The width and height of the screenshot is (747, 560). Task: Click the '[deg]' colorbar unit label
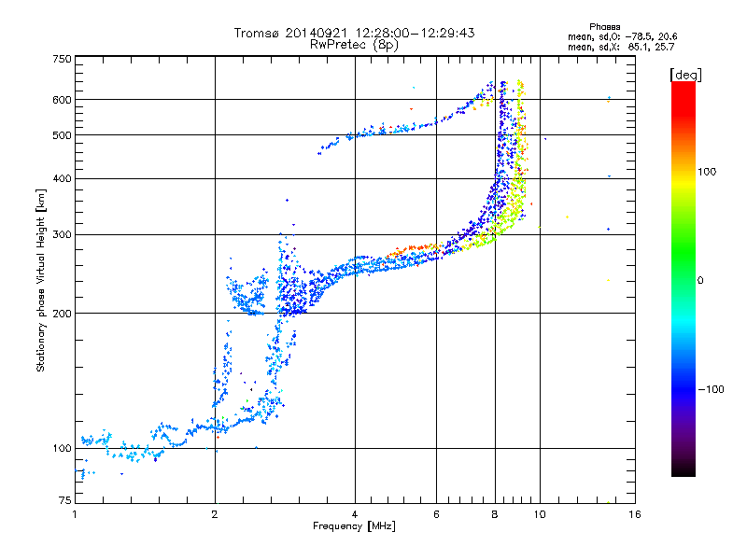coord(686,75)
